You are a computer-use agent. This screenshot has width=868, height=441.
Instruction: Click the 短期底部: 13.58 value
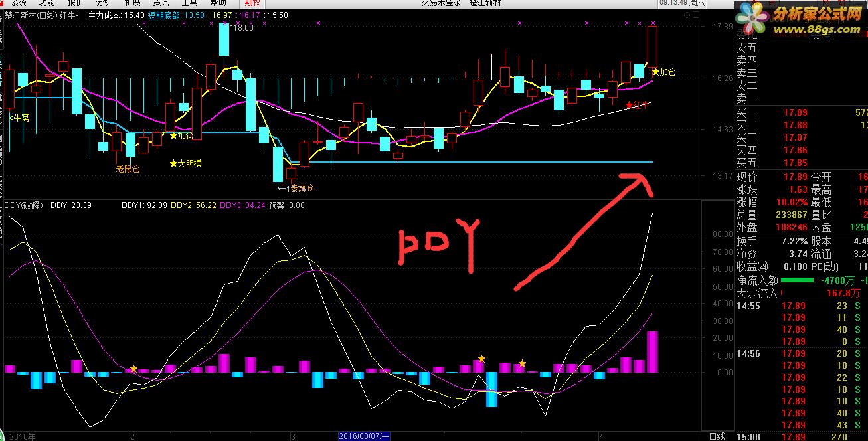click(176, 15)
